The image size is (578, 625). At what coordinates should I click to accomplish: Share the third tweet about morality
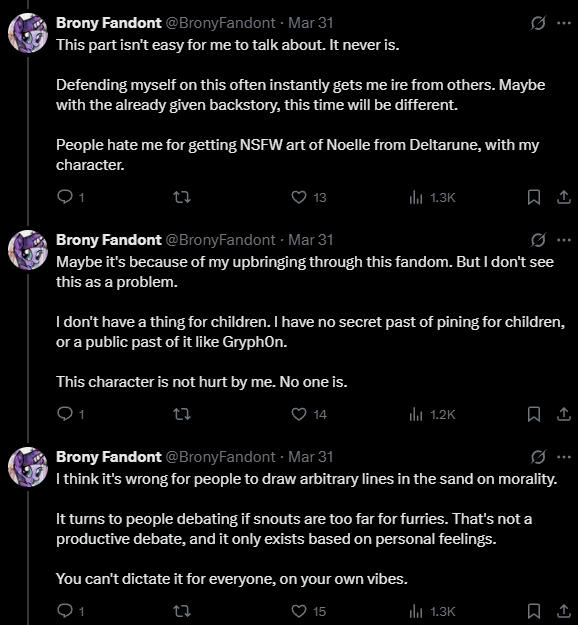pos(564,611)
